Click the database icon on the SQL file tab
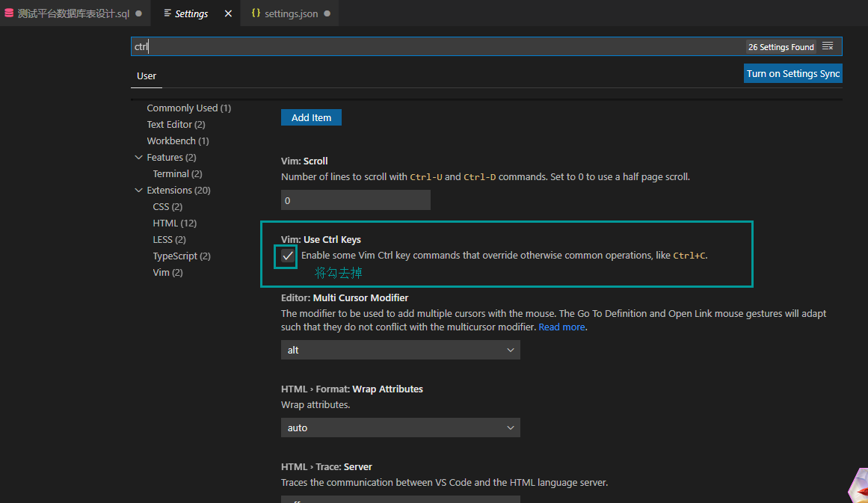Screen dimensions: 868x503 9,13
